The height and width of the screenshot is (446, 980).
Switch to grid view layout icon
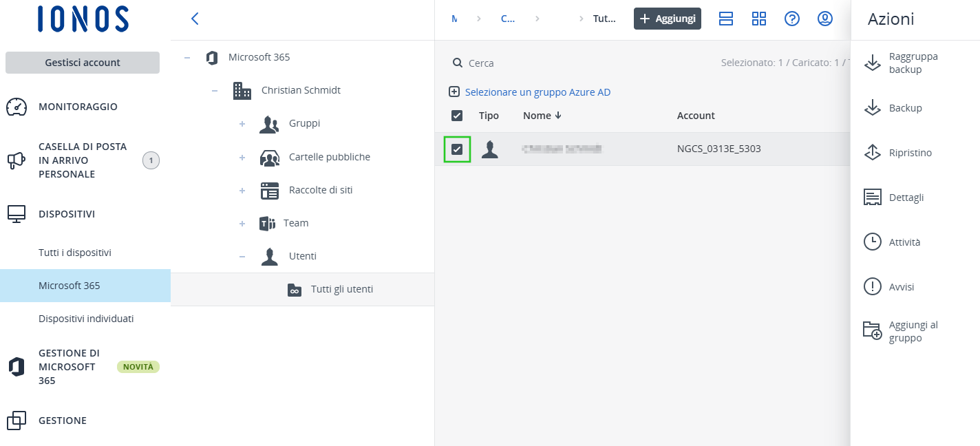pyautogui.click(x=758, y=19)
